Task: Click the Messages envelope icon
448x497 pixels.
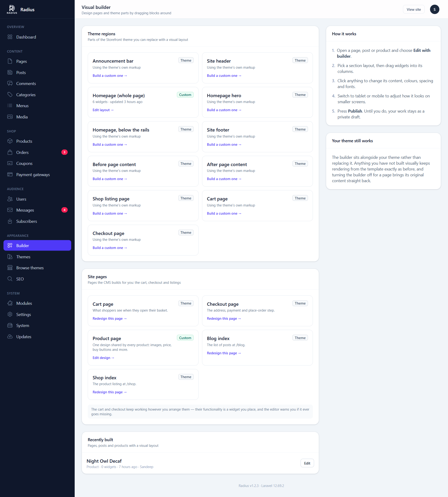Action: [x=10, y=210]
